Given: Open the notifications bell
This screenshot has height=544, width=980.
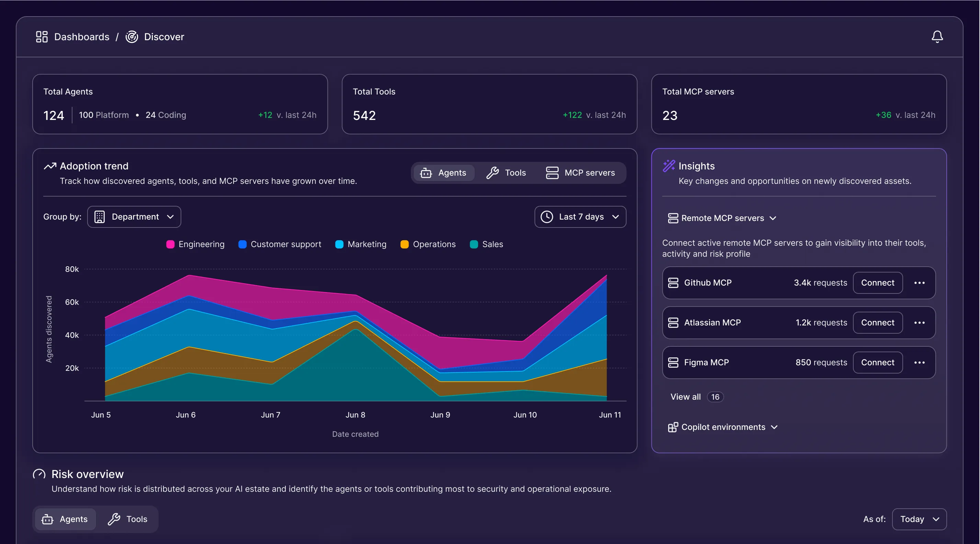Looking at the screenshot, I should coord(937,36).
